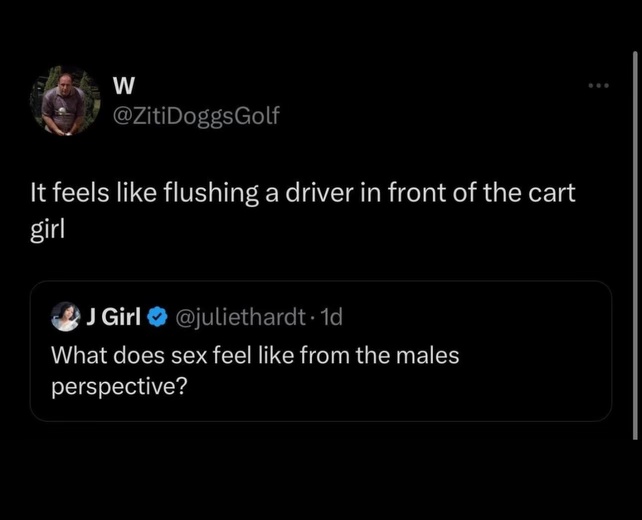Image resolution: width=642 pixels, height=520 pixels.
Task: Click the word 'cart' in the tweet
Action: tap(553, 196)
